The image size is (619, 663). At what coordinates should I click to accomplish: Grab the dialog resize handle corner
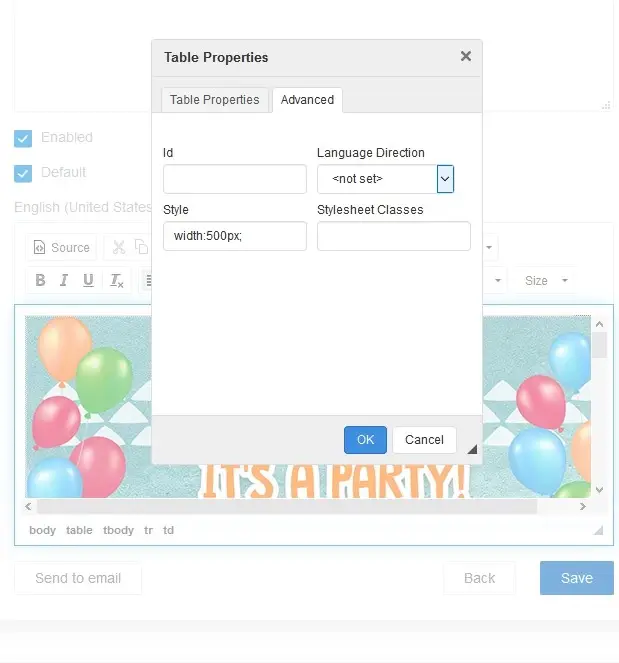(x=472, y=449)
